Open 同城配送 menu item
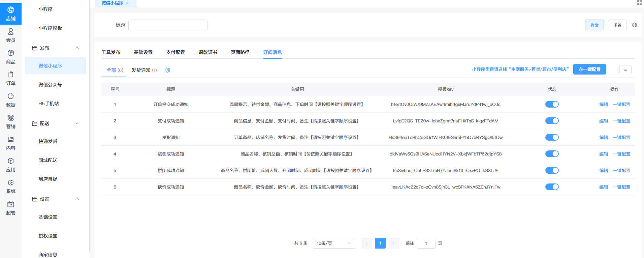 48,160
